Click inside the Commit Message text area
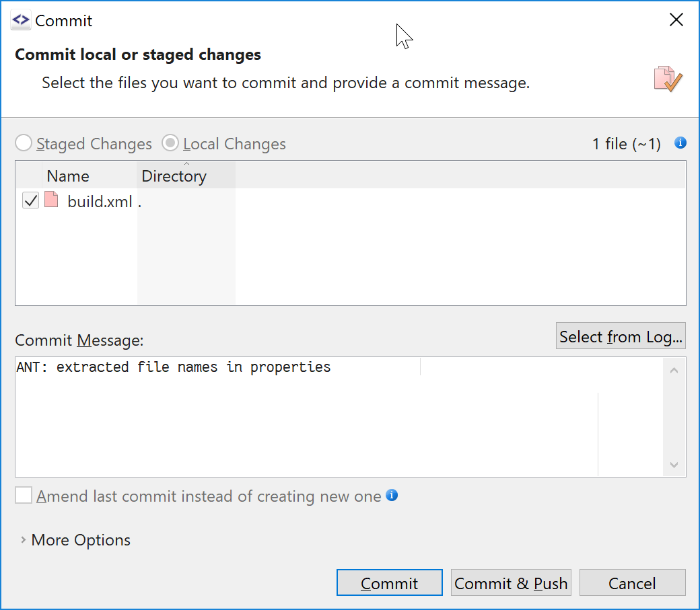 (339, 417)
